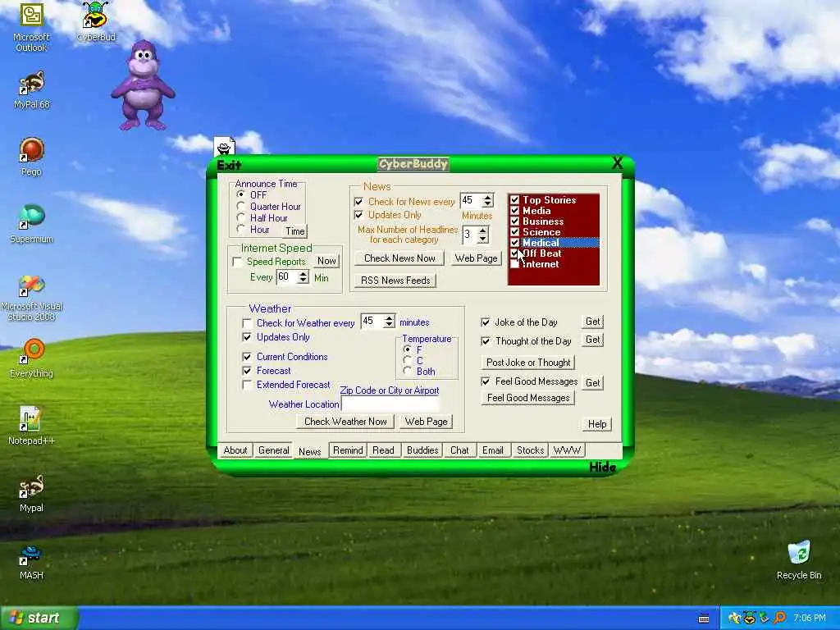This screenshot has width=840, height=630.
Task: Switch to the Read tab
Action: 384,450
